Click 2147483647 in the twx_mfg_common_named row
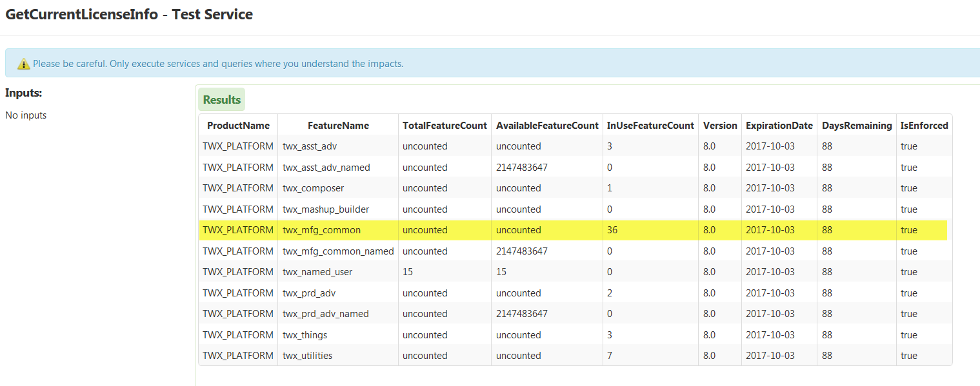This screenshot has height=386, width=980. click(522, 251)
